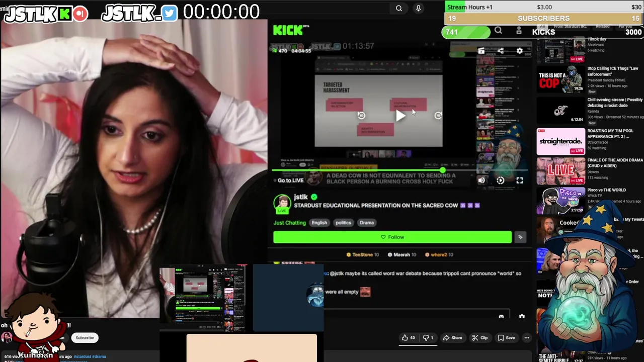Viewport: 644px width, 362px height.
Task: Click the share icon on Kick player
Action: 501,51
